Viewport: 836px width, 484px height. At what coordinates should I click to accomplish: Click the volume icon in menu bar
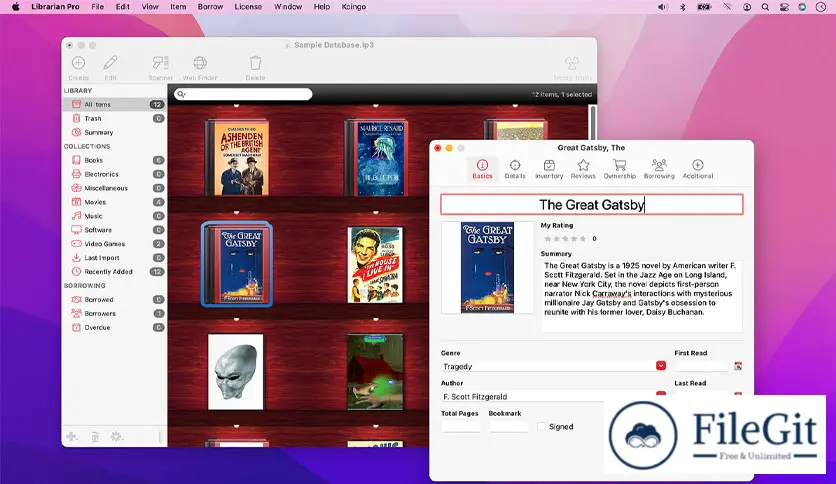(x=663, y=7)
